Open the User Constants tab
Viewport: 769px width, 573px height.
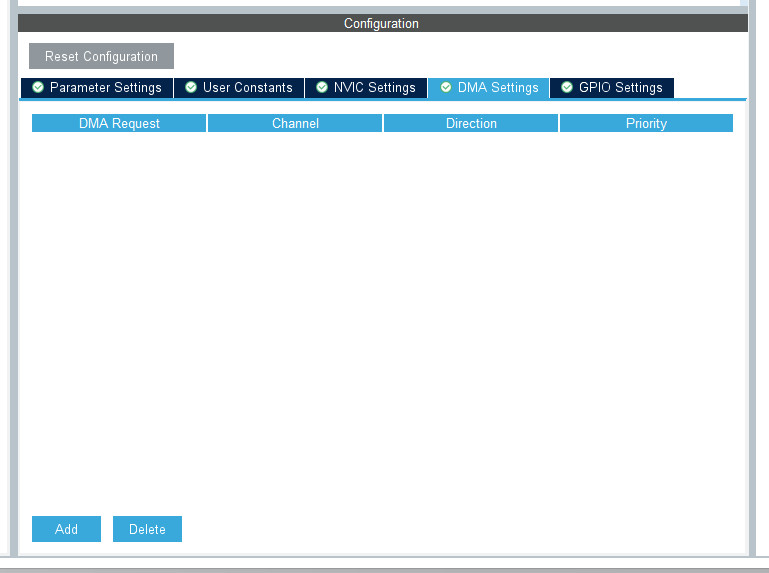(x=247, y=88)
